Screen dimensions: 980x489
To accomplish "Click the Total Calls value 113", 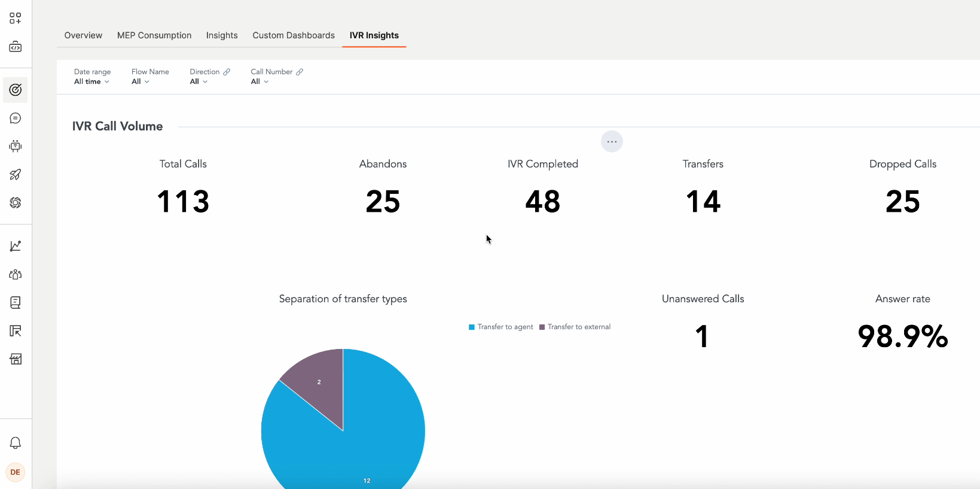I will [183, 201].
